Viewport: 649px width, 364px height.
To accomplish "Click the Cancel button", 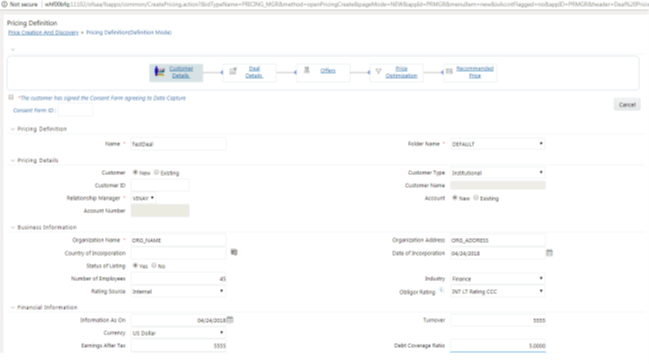I will pyautogui.click(x=627, y=105).
